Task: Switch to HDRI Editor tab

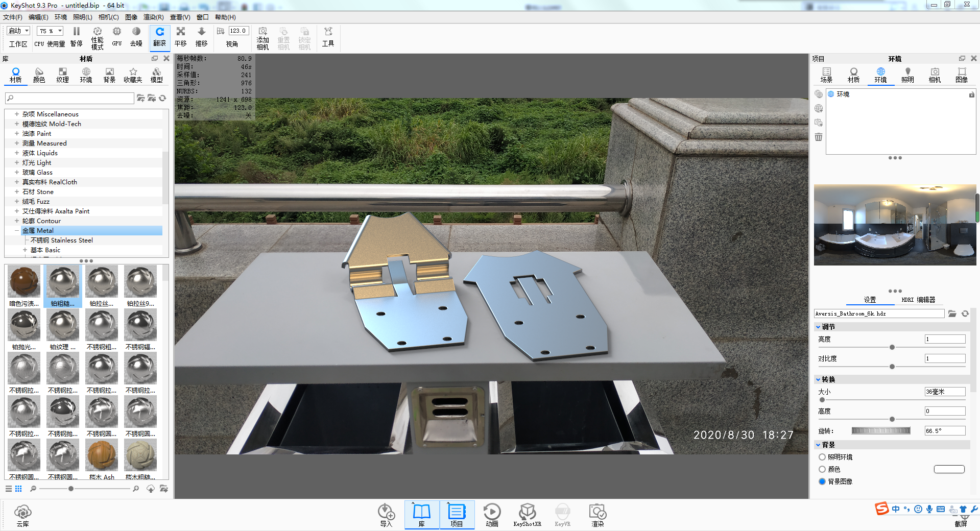Action: 918,300
